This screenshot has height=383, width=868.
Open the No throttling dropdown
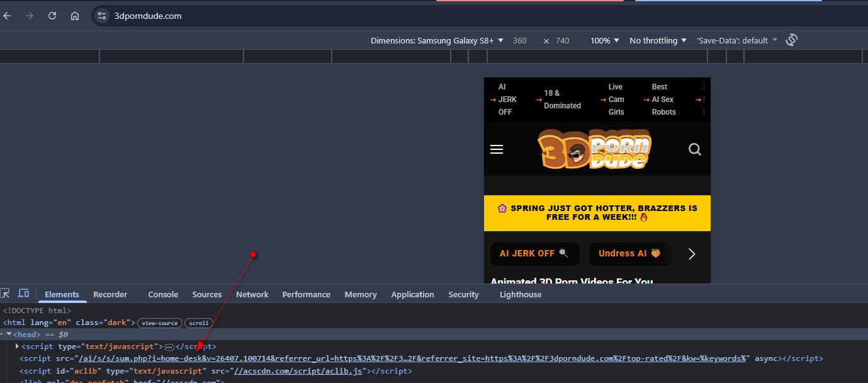(658, 40)
